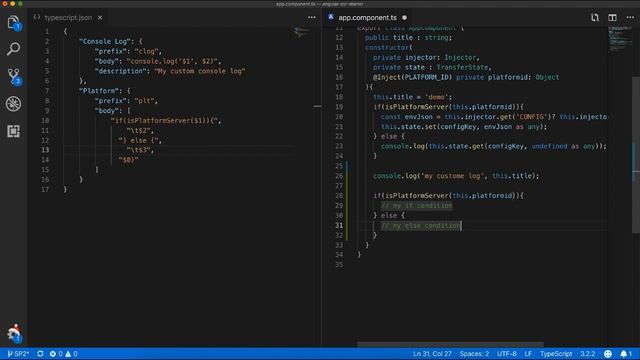Click the minimap of typescript.json editor
Viewport: 640px width, 360px height.
pos(301,33)
